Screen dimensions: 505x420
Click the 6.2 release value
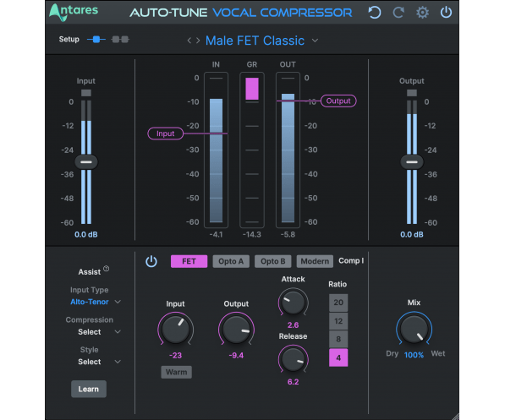pos(293,382)
